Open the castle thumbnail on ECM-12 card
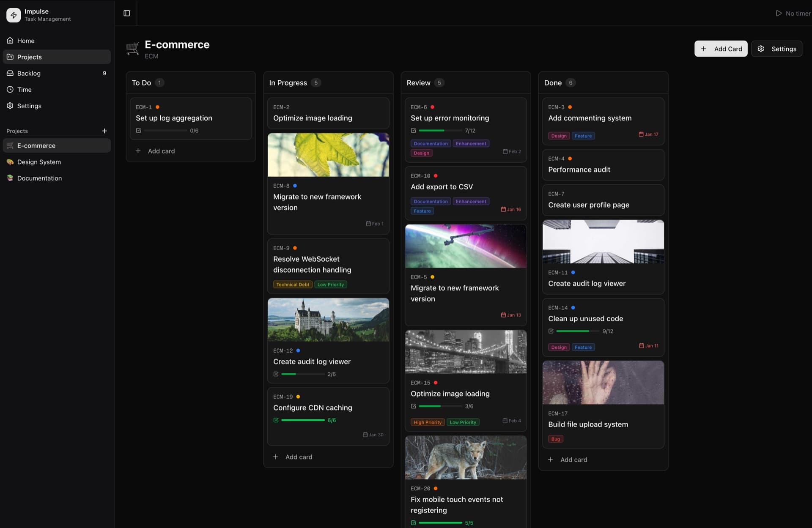Image resolution: width=812 pixels, height=528 pixels. 328,320
